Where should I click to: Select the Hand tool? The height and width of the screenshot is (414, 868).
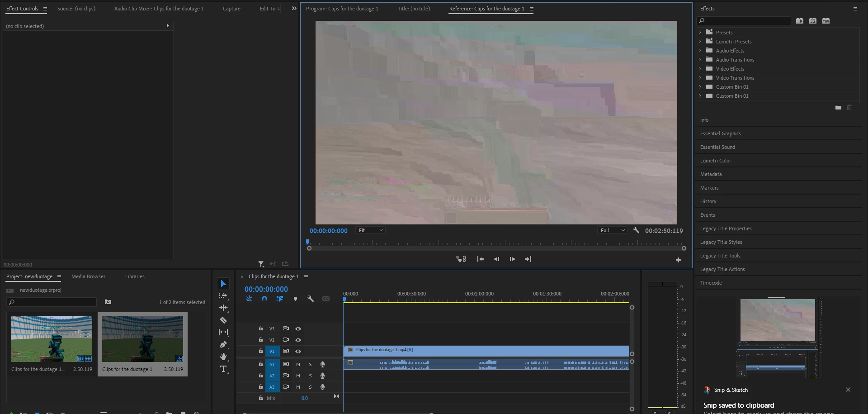223,357
